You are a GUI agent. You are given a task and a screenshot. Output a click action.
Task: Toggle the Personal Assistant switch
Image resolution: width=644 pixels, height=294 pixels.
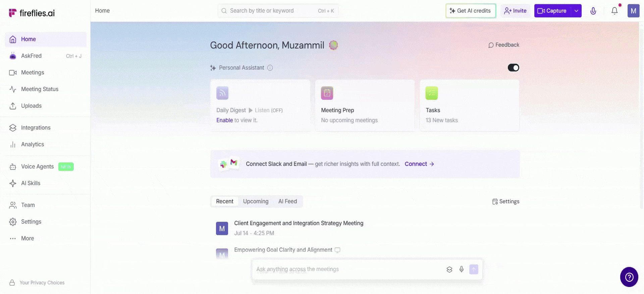click(x=513, y=68)
